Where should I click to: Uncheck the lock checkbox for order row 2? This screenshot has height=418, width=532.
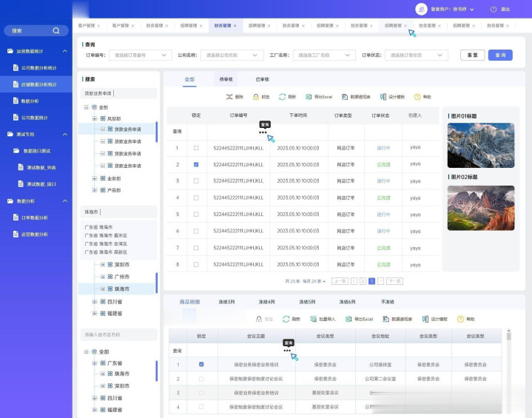[x=196, y=164]
